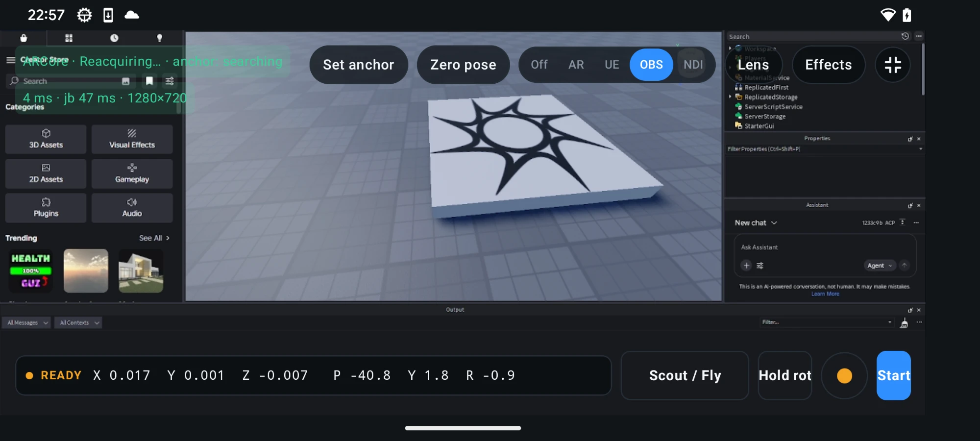Select the UE mode option

[612, 65]
